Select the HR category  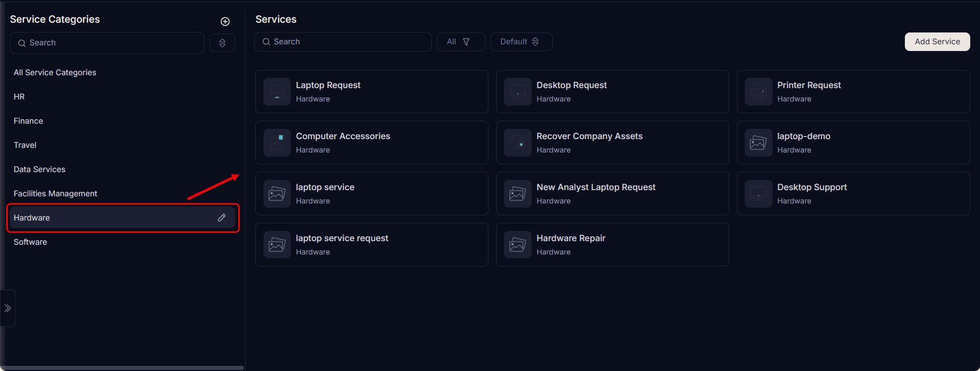[x=19, y=97]
